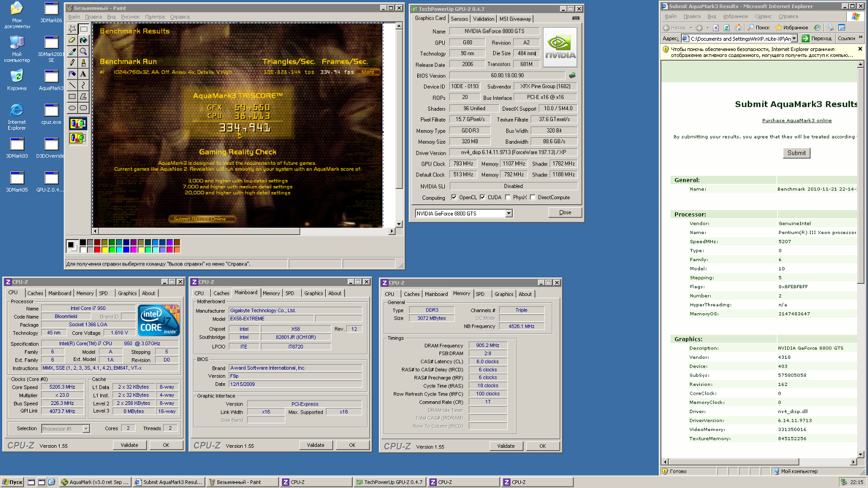Select the Rounded Rectangle tool in Paint

(84, 108)
